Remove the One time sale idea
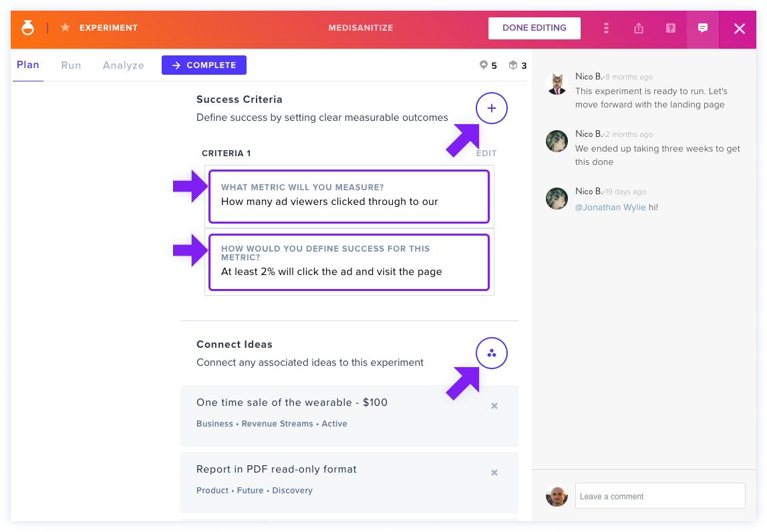This screenshot has height=532, width=767. 494,406
